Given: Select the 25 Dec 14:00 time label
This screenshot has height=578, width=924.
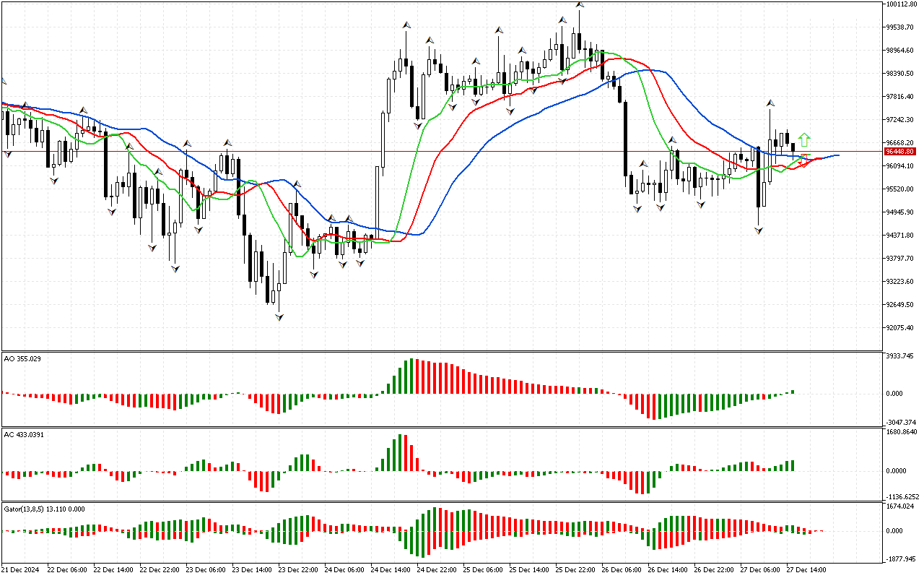Looking at the screenshot, I should (x=529, y=570).
